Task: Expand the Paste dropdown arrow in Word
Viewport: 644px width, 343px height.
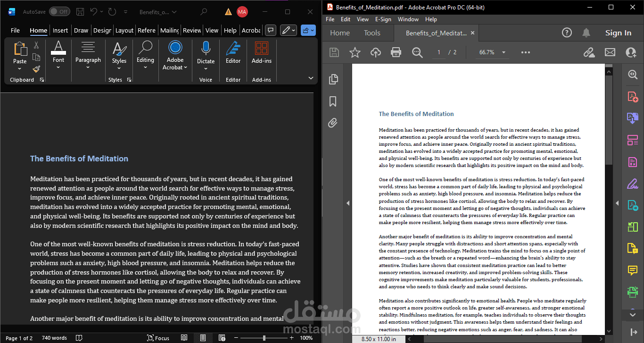Action: coord(20,68)
